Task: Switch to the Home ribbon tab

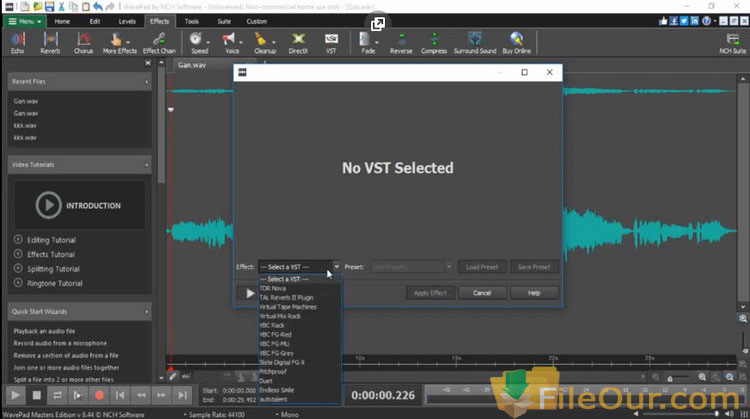Action: click(62, 21)
